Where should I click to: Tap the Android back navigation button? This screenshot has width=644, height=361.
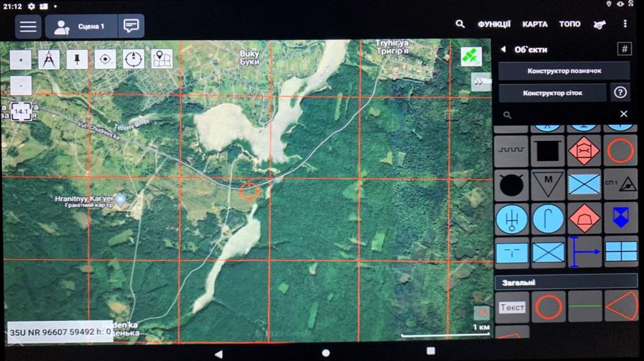coord(218,353)
